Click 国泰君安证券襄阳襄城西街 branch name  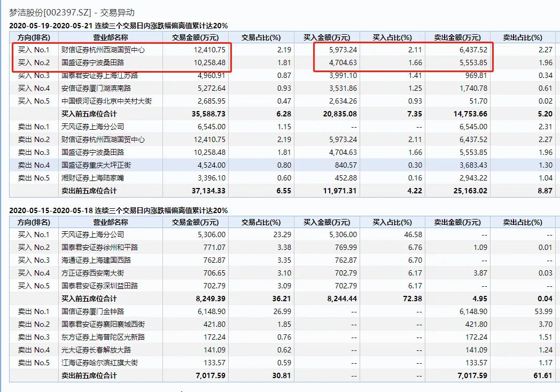pyautogui.click(x=103, y=325)
